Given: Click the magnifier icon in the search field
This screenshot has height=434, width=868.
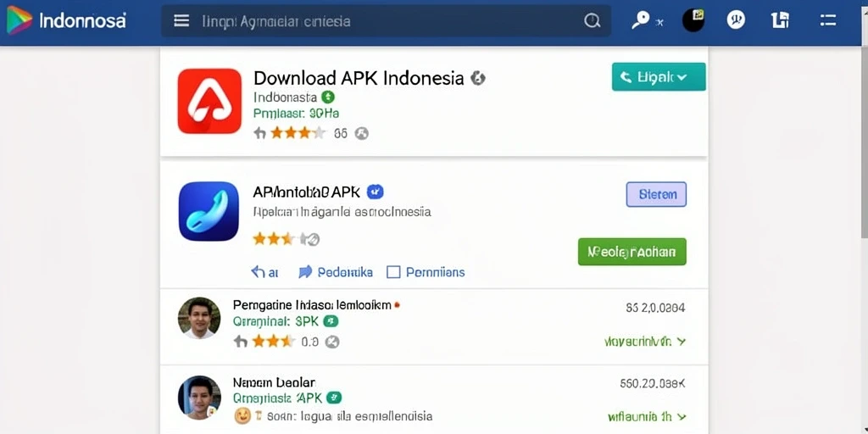Looking at the screenshot, I should pos(592,21).
